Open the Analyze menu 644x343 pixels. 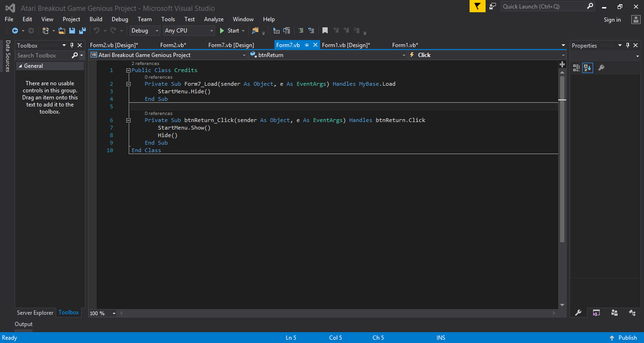tap(214, 19)
